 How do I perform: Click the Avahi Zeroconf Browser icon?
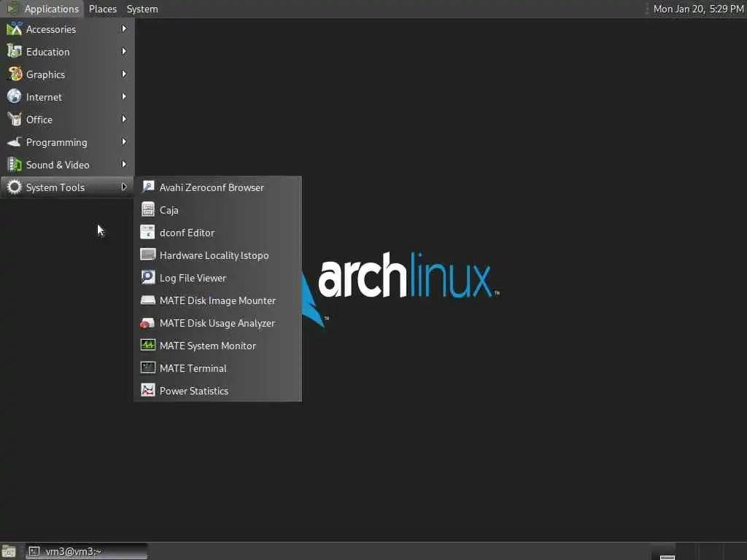click(147, 187)
